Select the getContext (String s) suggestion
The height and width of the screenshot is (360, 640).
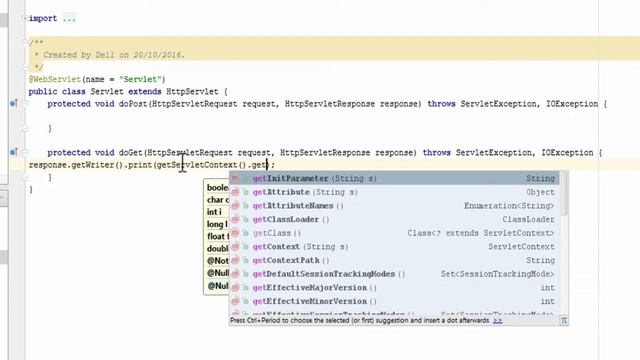394,247
